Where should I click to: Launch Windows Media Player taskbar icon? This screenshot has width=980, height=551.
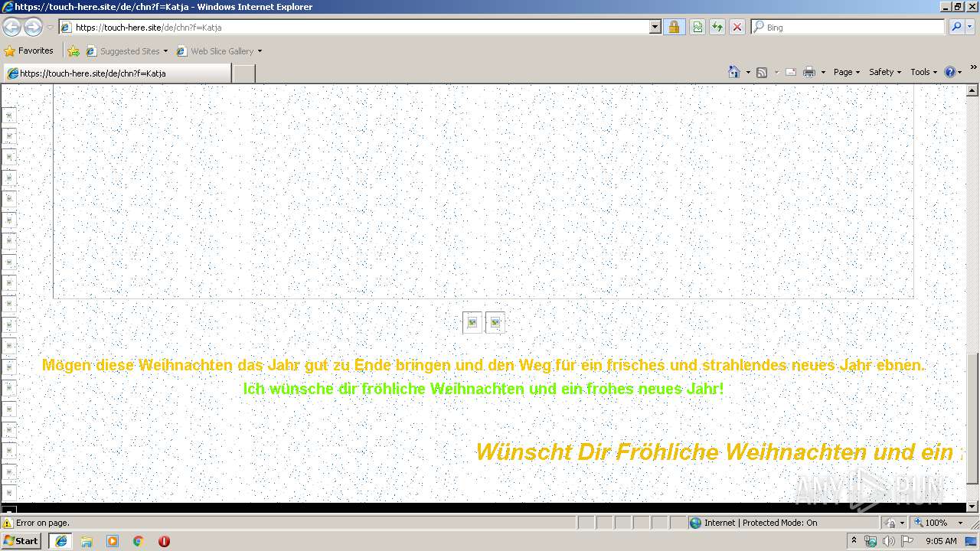click(113, 540)
